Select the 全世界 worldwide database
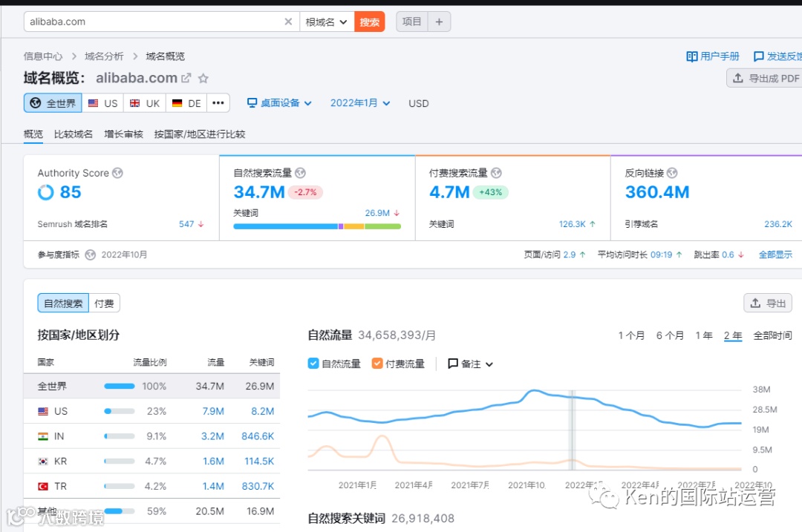The width and height of the screenshot is (802, 532). (53, 103)
